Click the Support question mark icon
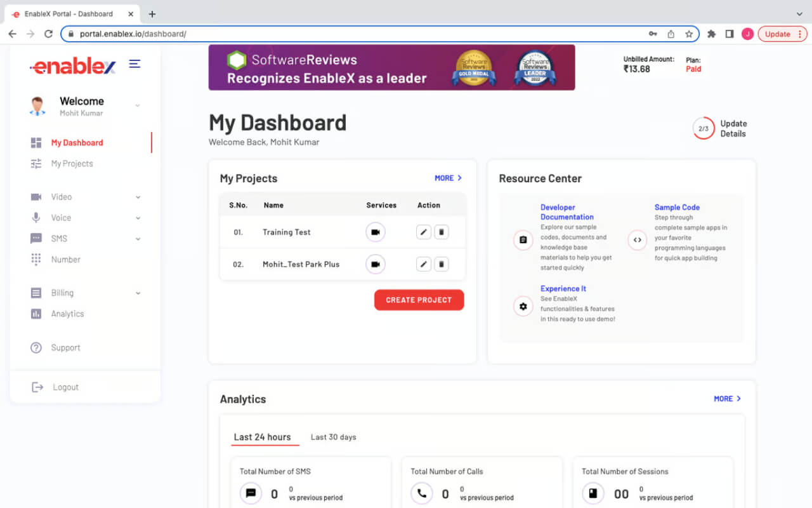 tap(37, 348)
